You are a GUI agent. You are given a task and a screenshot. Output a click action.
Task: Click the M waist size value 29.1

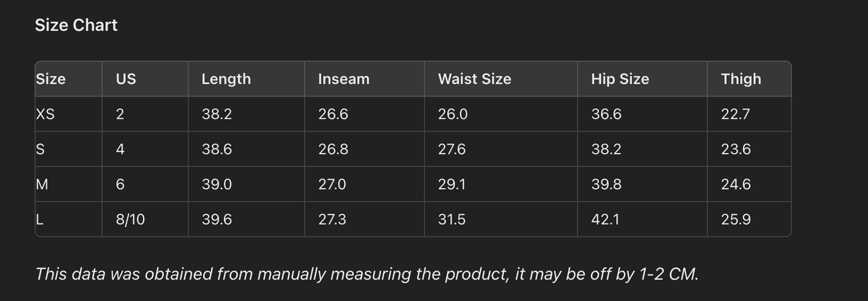(452, 184)
